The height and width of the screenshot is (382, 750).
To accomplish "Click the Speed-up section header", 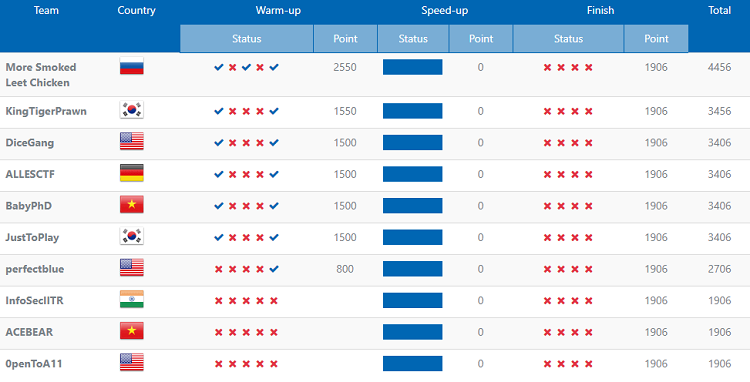I will (x=445, y=11).
